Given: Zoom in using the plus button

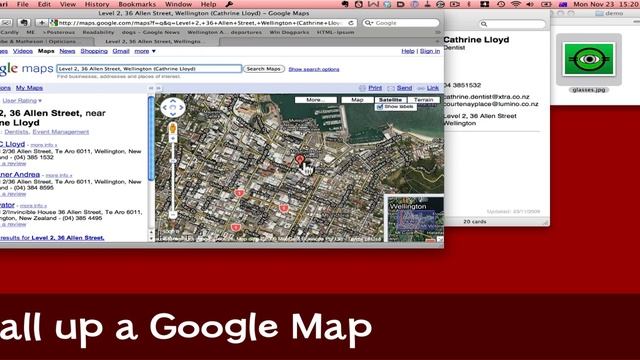Looking at the screenshot, I should point(173,139).
